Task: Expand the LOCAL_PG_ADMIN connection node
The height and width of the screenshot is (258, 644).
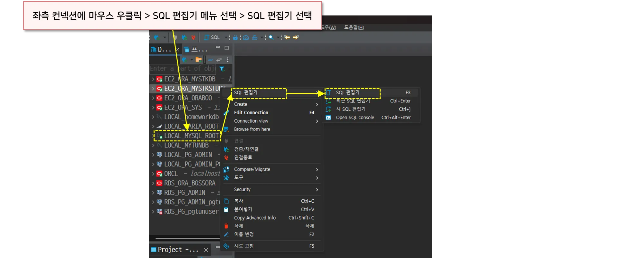Action: [x=153, y=155]
